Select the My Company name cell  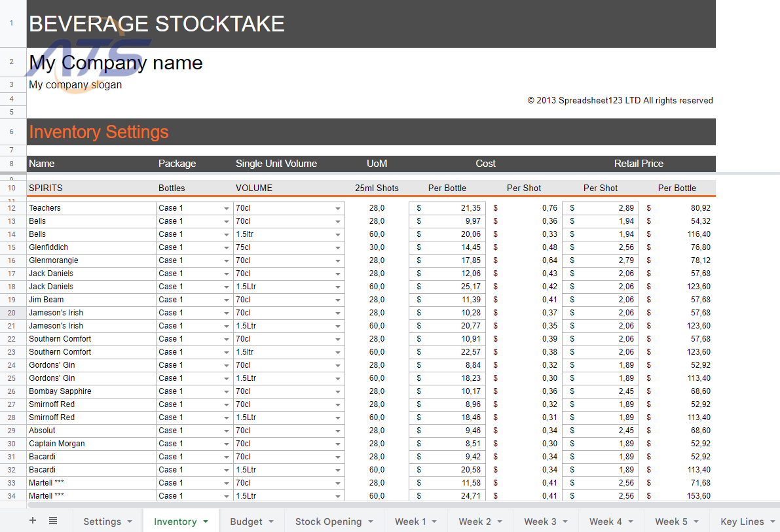[116, 63]
